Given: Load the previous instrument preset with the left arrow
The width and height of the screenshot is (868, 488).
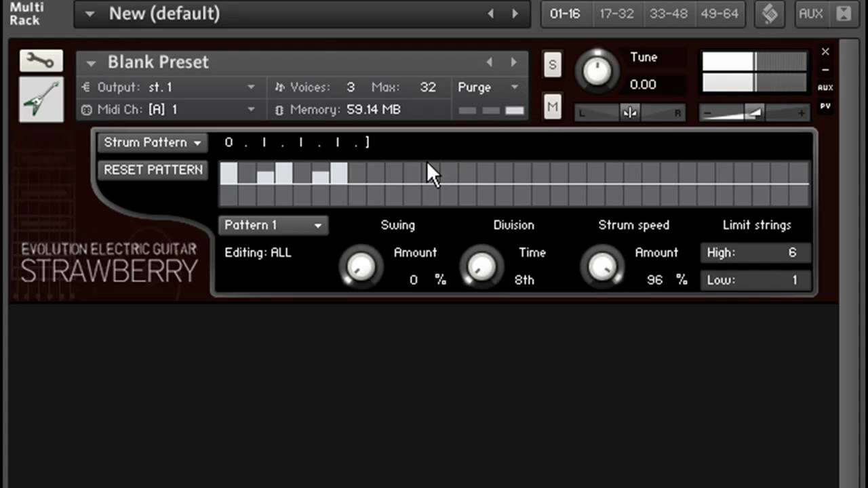Looking at the screenshot, I should pyautogui.click(x=490, y=62).
